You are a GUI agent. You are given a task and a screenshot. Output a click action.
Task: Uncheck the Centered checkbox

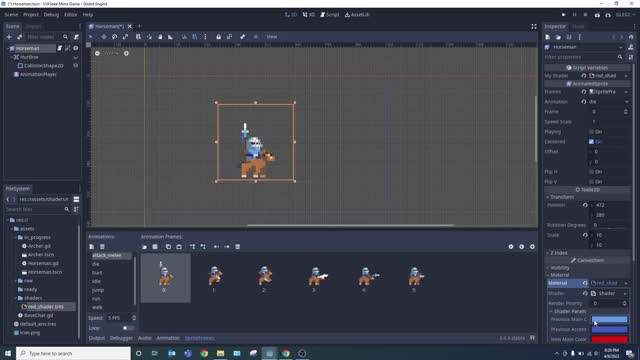(x=591, y=142)
